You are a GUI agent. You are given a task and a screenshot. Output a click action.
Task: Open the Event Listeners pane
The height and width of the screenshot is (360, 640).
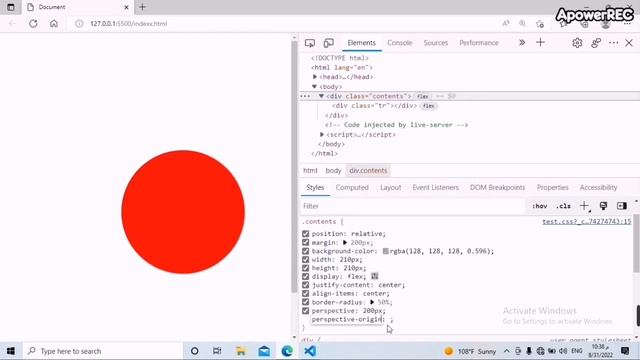[x=436, y=187]
